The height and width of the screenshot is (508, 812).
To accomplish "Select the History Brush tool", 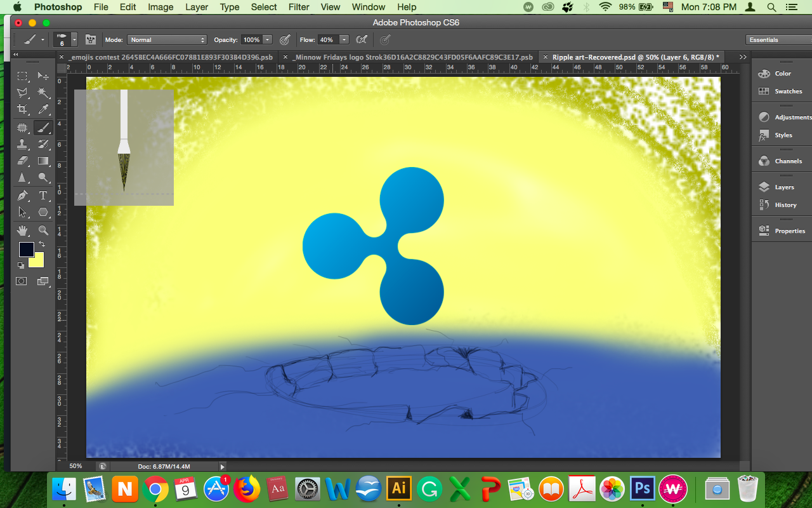I will pos(43,144).
